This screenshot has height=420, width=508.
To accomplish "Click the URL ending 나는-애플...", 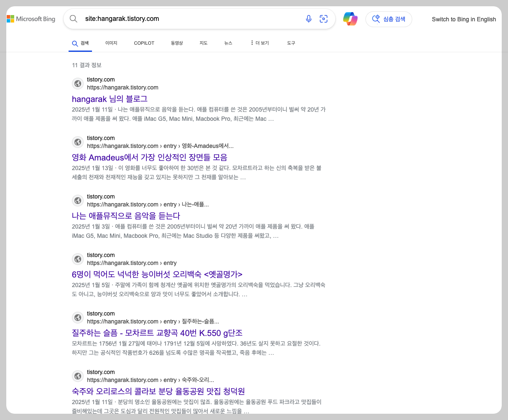I will [x=148, y=205].
